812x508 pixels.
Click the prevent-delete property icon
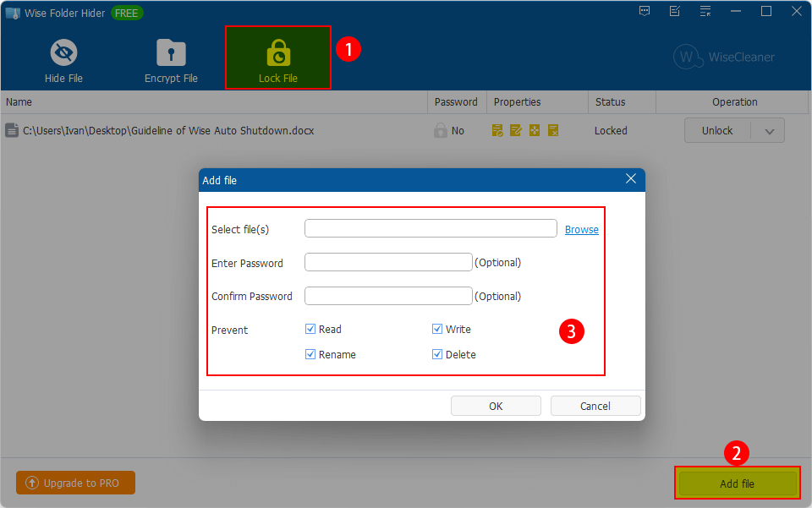(x=553, y=130)
